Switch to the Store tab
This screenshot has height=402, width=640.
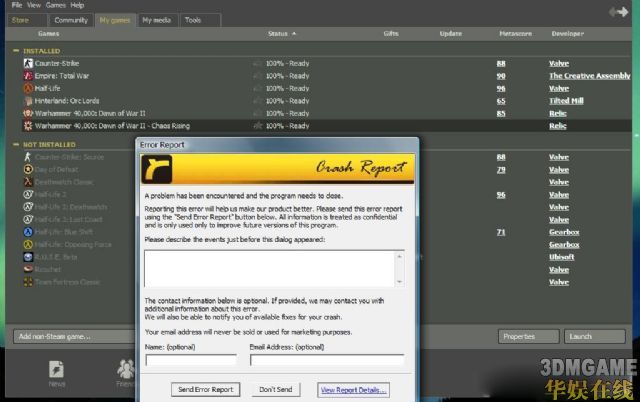(27, 20)
